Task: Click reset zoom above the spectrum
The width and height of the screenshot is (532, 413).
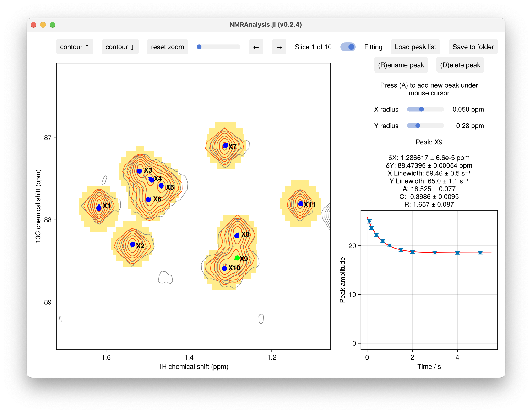Action: click(x=167, y=47)
